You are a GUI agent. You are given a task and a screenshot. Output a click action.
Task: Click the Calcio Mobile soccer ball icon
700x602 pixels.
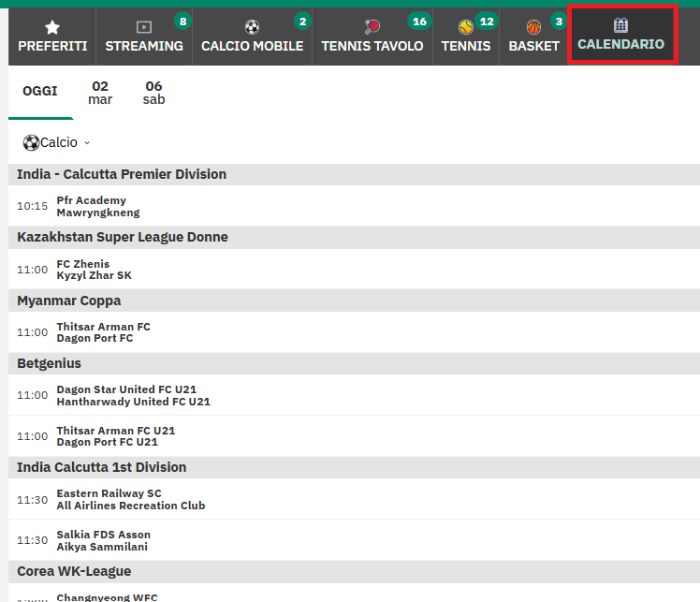[252, 27]
